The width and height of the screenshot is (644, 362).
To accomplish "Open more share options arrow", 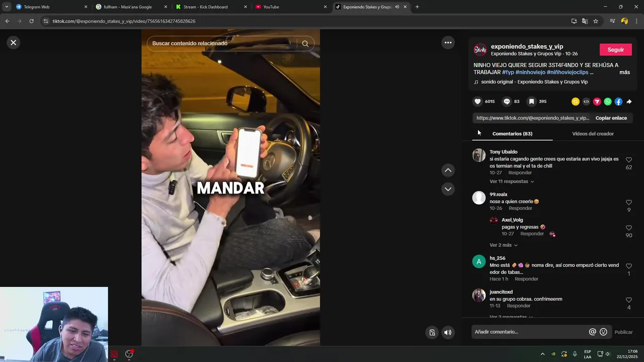I will point(629,102).
